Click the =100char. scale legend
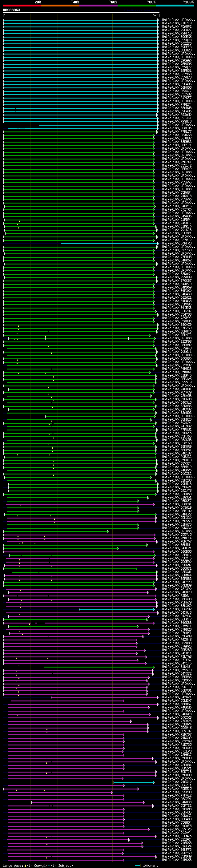Image resolution: width=197 pixels, height=868 pixels. coord(146,865)
